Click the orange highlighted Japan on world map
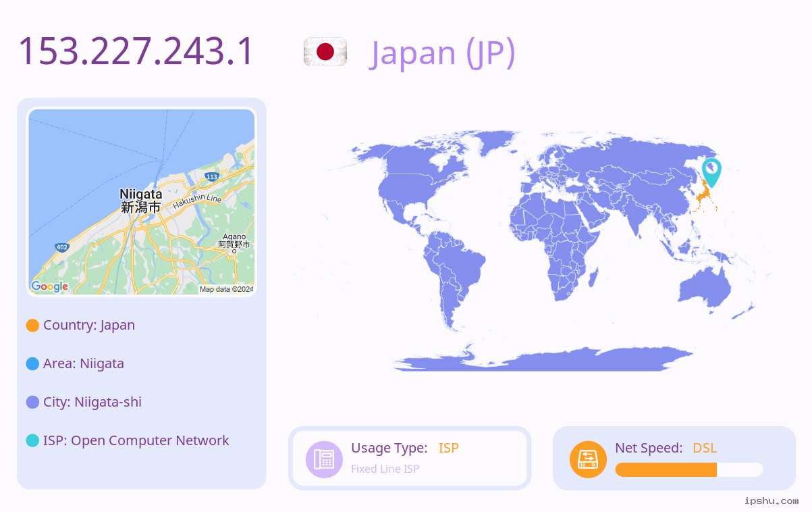This screenshot has height=512, width=812. [703, 196]
